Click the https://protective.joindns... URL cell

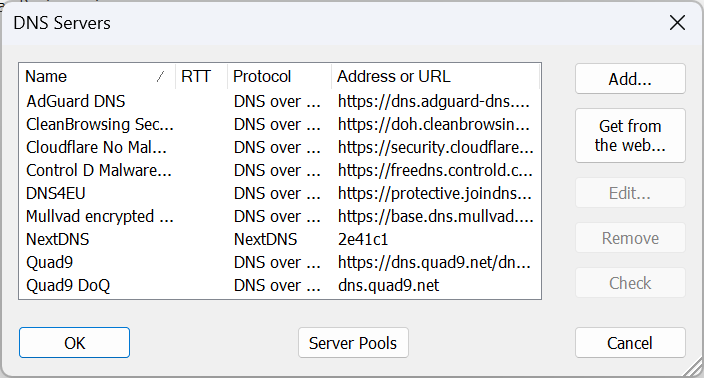click(435, 193)
